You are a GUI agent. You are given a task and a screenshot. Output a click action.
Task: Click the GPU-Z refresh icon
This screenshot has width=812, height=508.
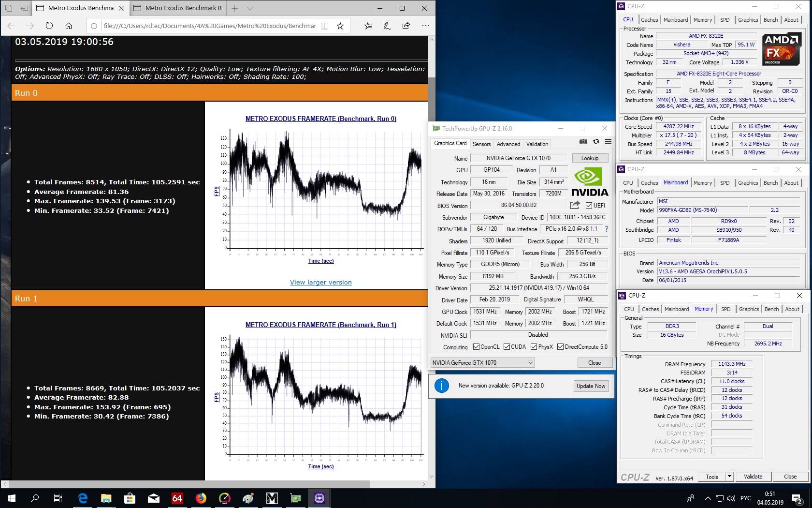coord(596,142)
